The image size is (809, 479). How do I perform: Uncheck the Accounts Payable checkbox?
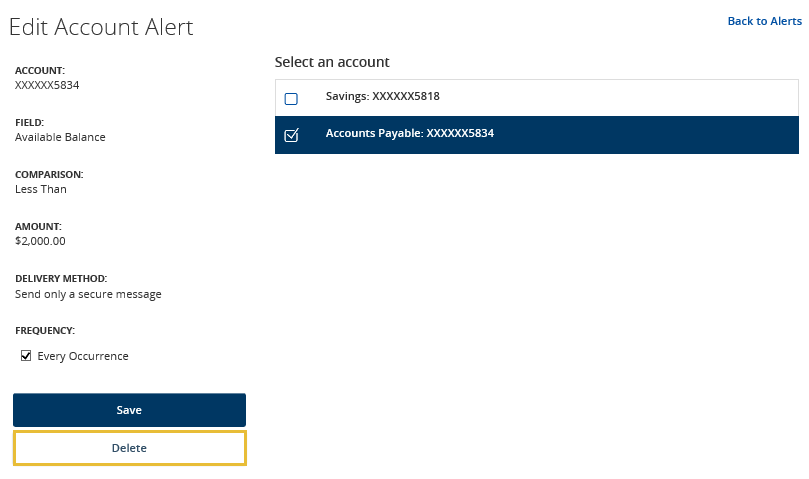pyautogui.click(x=291, y=135)
